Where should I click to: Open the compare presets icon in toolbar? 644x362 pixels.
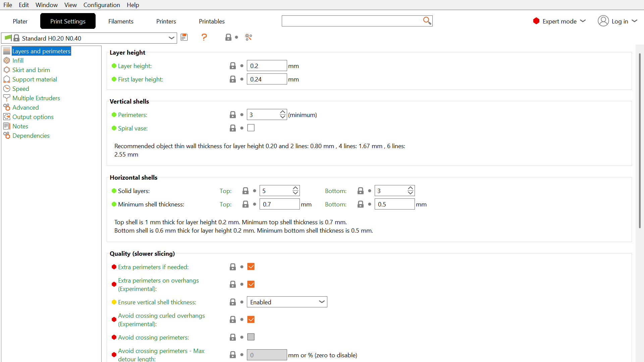[x=249, y=37]
